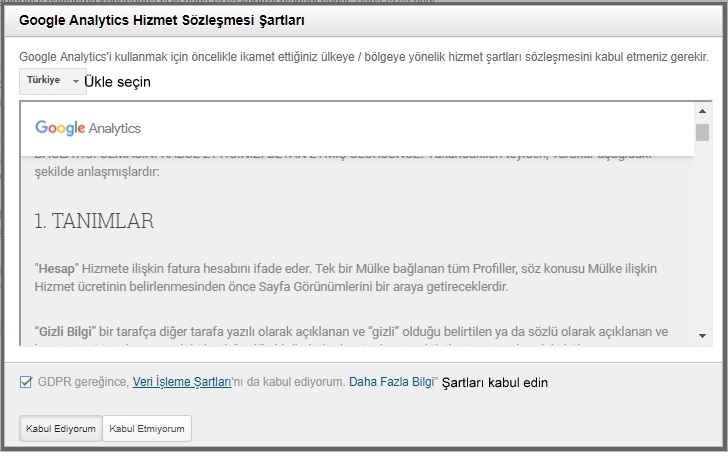Open the Türkiye country dropdown

click(x=52, y=81)
